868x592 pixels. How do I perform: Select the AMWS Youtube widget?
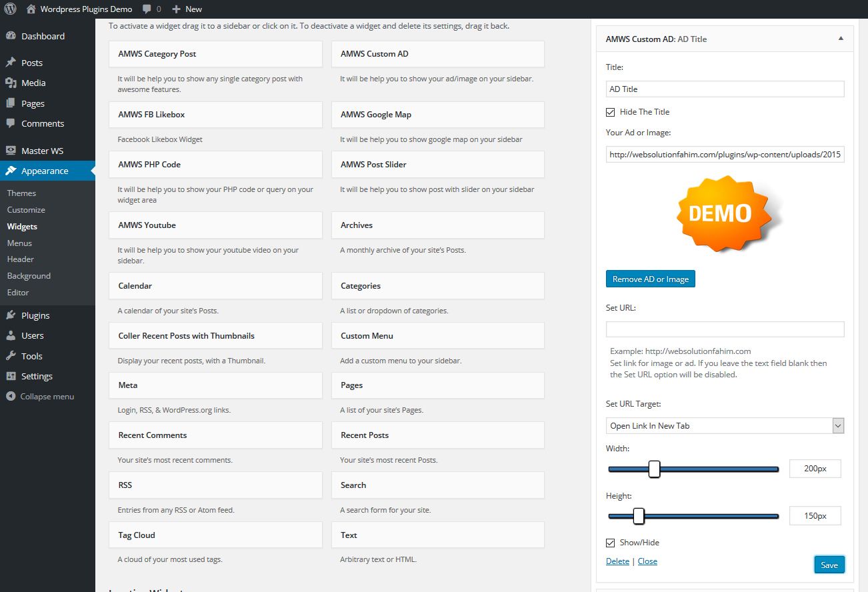tap(215, 225)
